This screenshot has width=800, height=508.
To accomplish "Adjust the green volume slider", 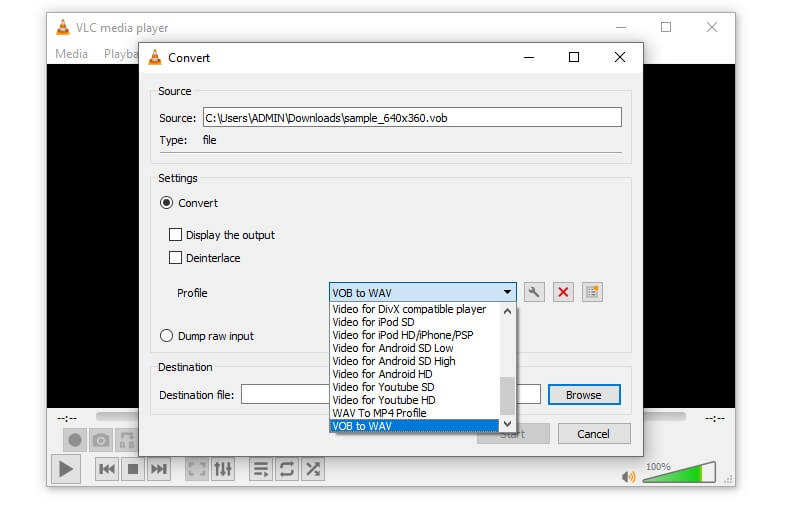I will (x=678, y=473).
